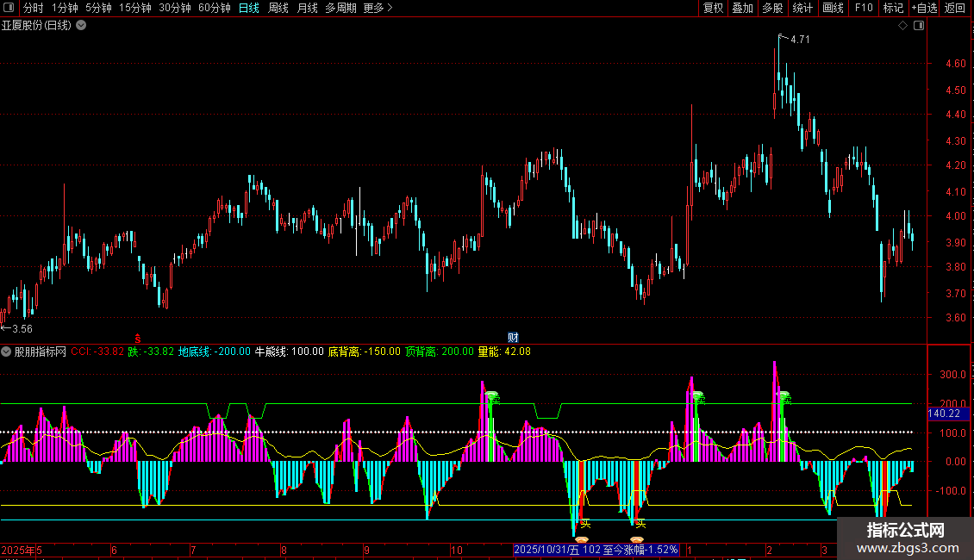Switch to 日线 daily chart
The height and width of the screenshot is (560, 974).
tap(248, 8)
